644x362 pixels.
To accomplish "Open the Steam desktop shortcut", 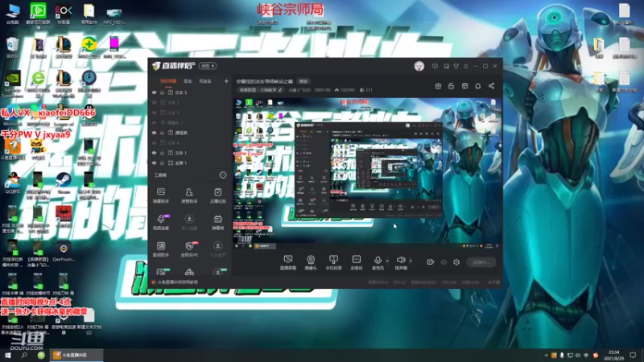I will [64, 183].
